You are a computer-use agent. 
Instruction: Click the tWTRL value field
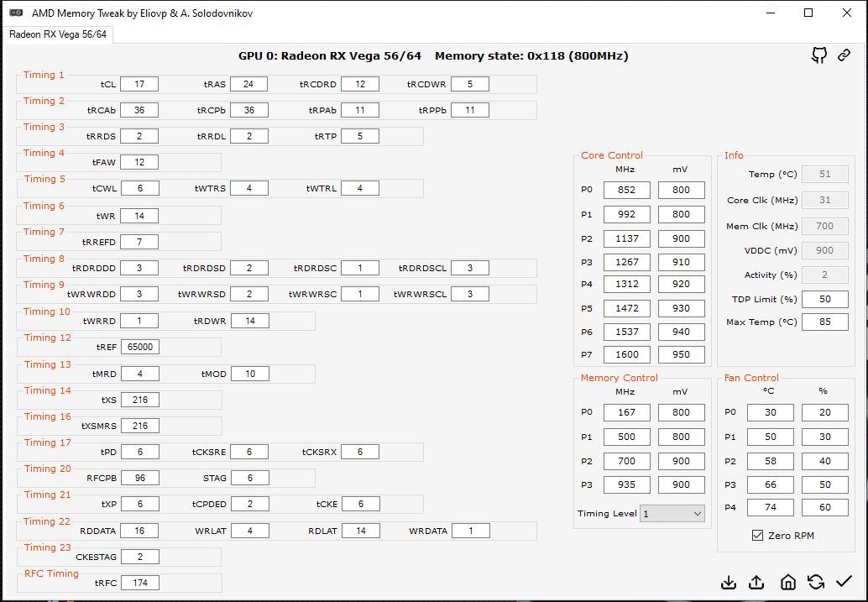pos(360,188)
